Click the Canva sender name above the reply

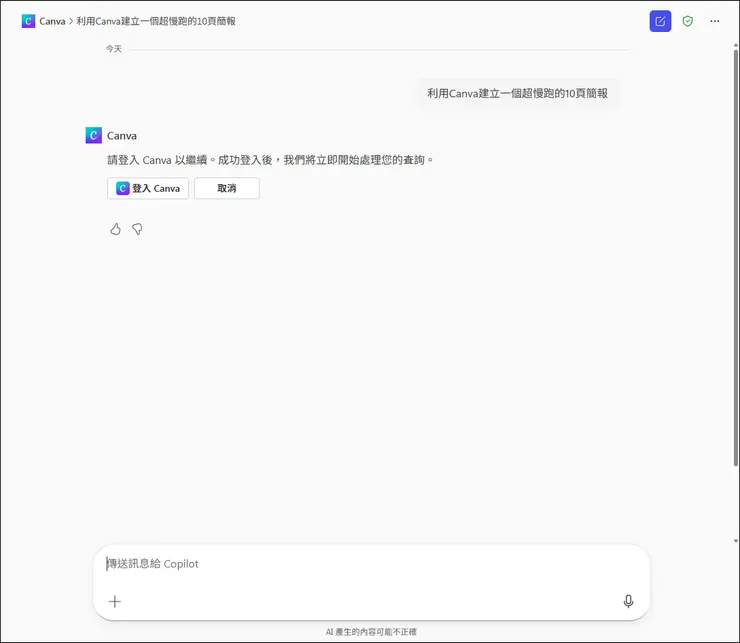pos(122,135)
